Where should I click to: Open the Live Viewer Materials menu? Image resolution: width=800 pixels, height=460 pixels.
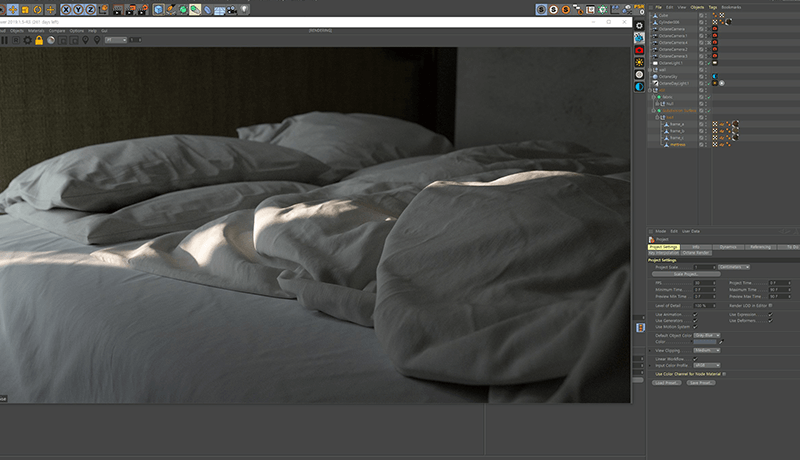[36, 31]
